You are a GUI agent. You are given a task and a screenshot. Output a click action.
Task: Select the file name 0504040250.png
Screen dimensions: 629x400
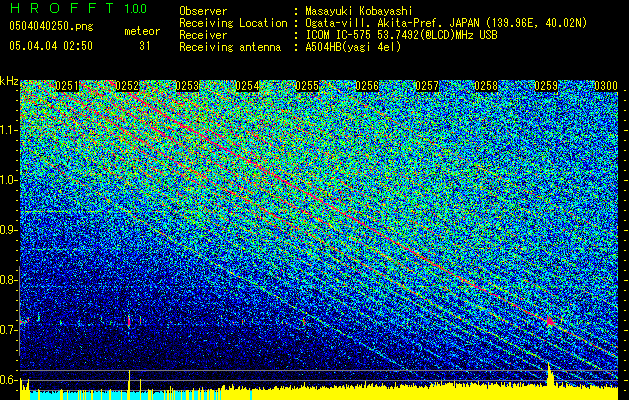tap(51, 27)
